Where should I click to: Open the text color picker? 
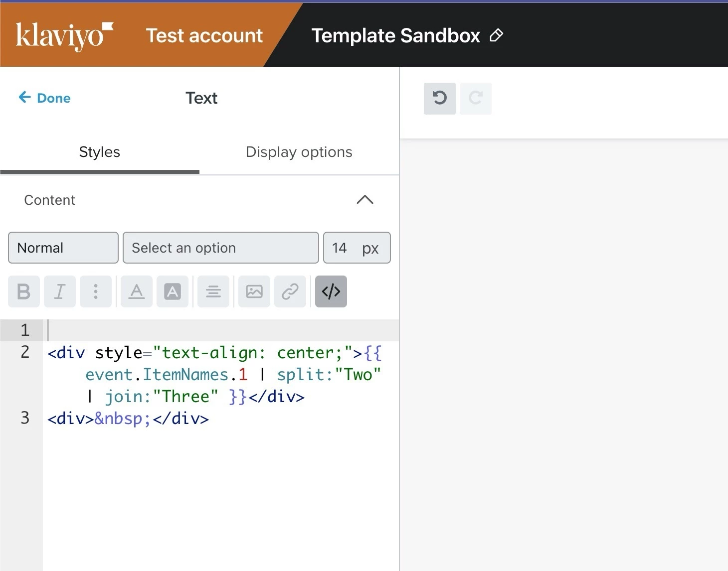[137, 291]
